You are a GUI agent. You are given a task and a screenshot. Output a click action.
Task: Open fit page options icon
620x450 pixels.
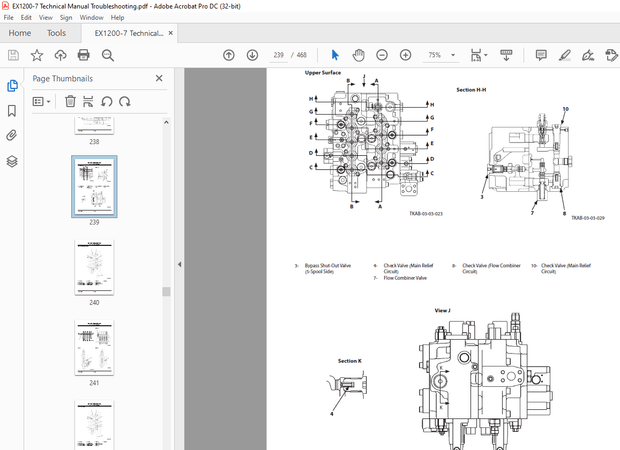point(478,55)
